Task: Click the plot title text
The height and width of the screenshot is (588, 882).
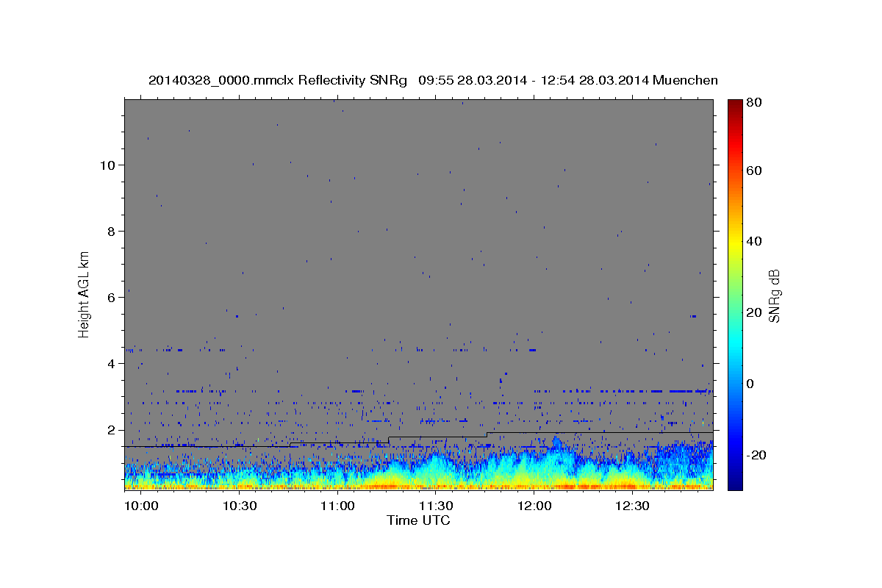Action: click(433, 81)
